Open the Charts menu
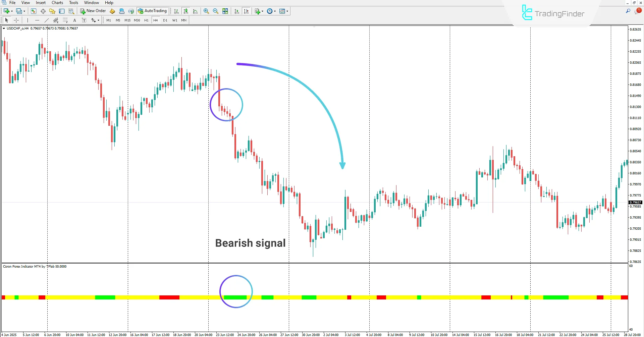 pyautogui.click(x=57, y=3)
